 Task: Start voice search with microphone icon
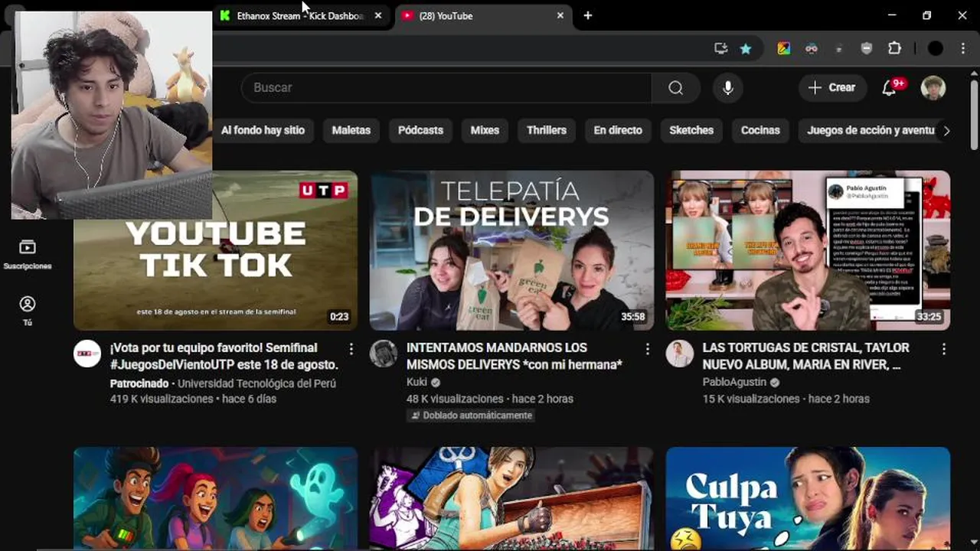click(x=728, y=88)
